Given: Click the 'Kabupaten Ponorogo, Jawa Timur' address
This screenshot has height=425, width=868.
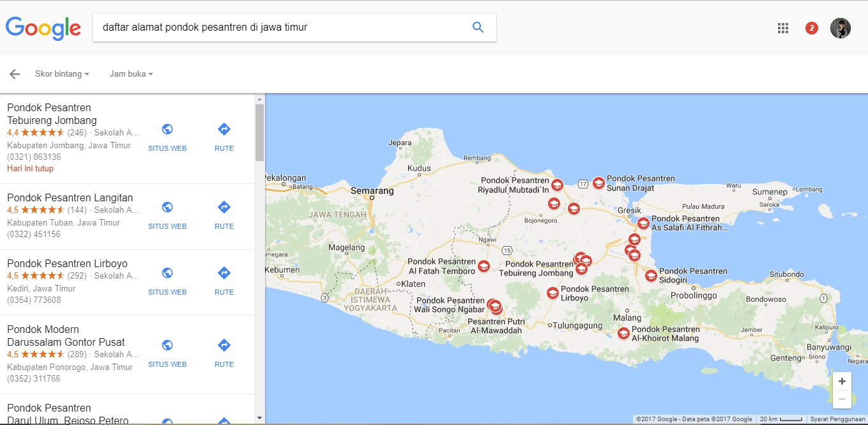Looking at the screenshot, I should coord(70,367).
